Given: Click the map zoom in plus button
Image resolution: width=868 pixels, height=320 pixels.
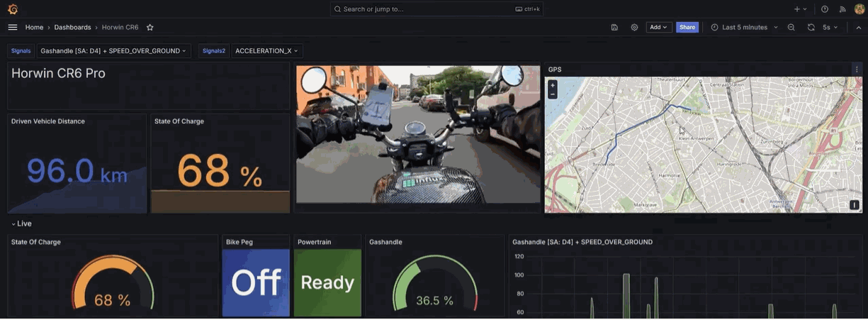Looking at the screenshot, I should tap(553, 85).
